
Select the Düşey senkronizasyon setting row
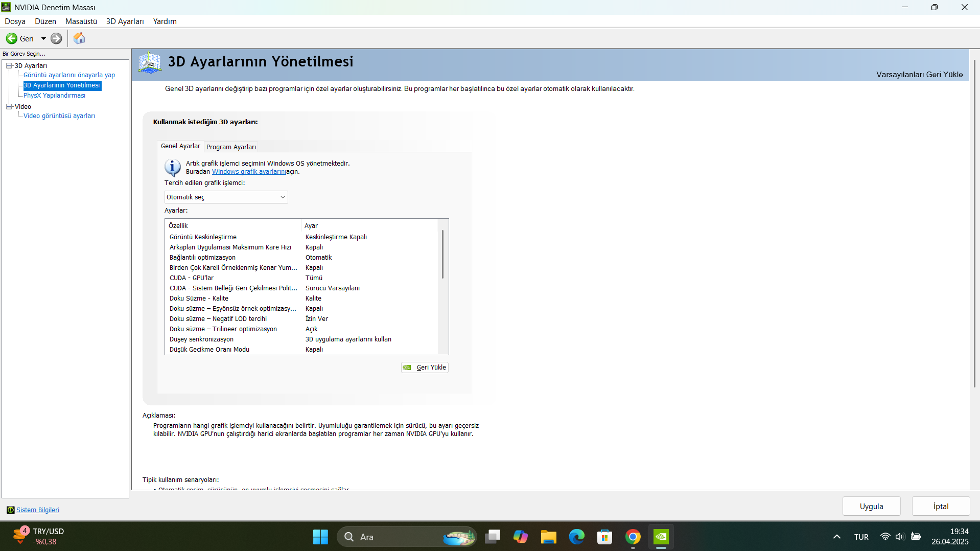point(301,339)
